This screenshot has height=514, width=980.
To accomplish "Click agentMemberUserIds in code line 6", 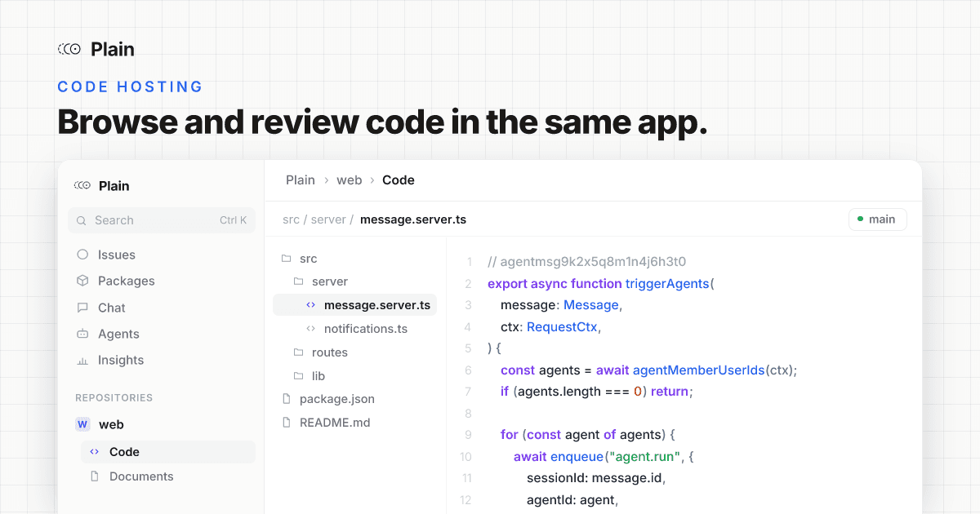I will pyautogui.click(x=698, y=370).
